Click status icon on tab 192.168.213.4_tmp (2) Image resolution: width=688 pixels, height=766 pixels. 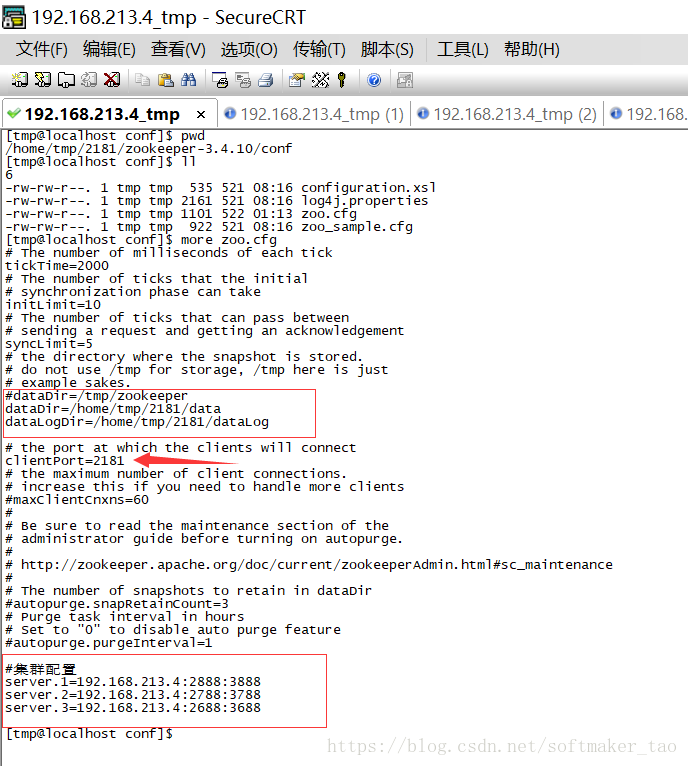click(x=423, y=113)
